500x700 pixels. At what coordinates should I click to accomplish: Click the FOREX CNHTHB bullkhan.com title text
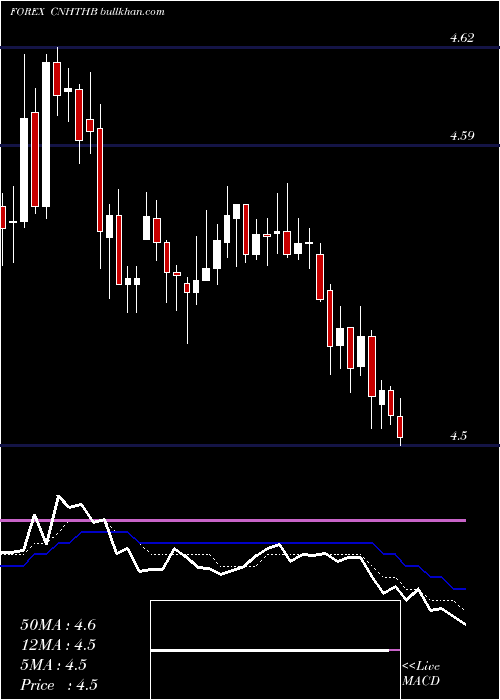point(87,12)
